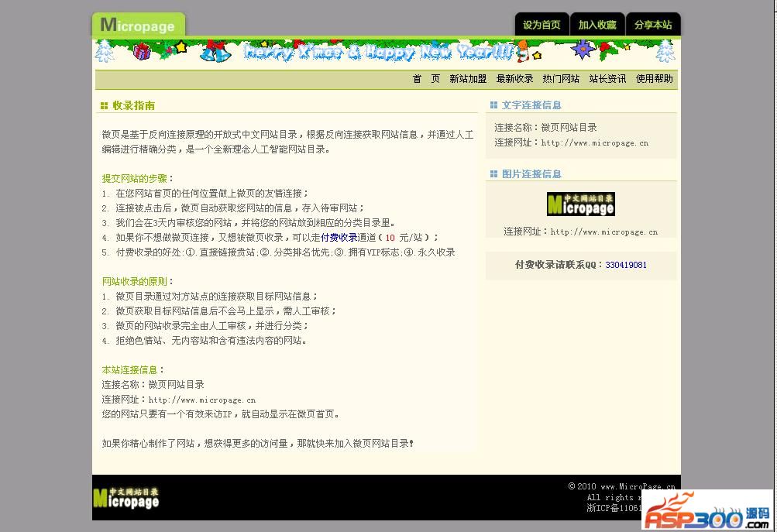Open the 站长资讯 menu item

[x=607, y=79]
